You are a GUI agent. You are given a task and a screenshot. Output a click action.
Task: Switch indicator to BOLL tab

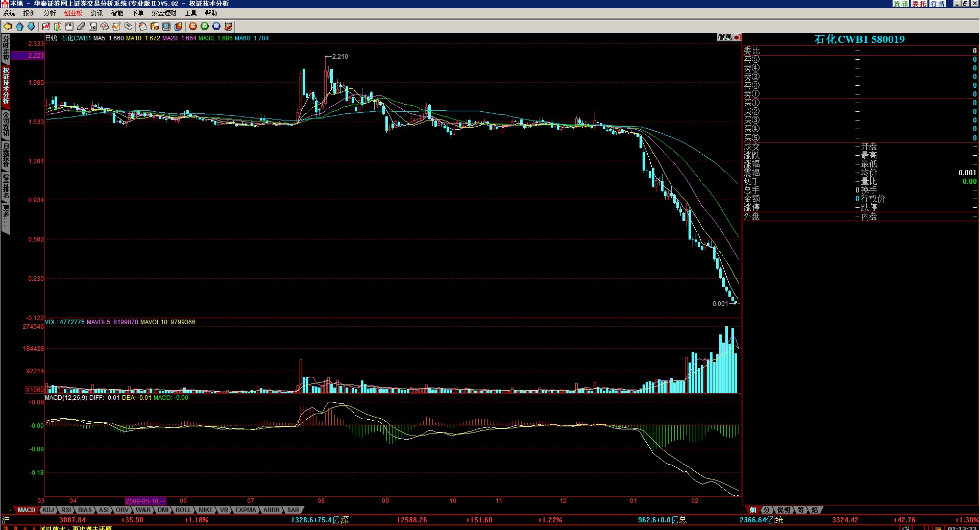[x=183, y=510]
